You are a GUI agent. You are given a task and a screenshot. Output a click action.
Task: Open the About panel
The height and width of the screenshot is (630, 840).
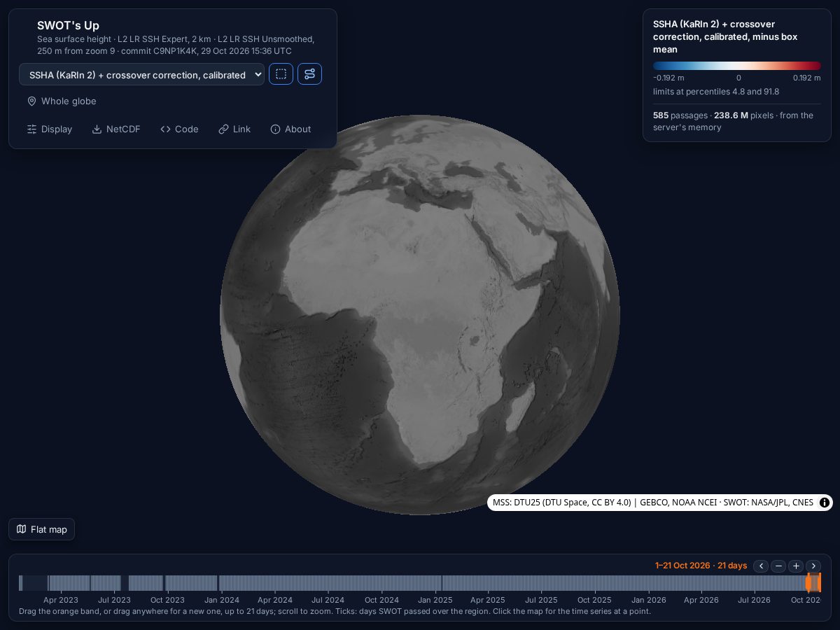(290, 129)
